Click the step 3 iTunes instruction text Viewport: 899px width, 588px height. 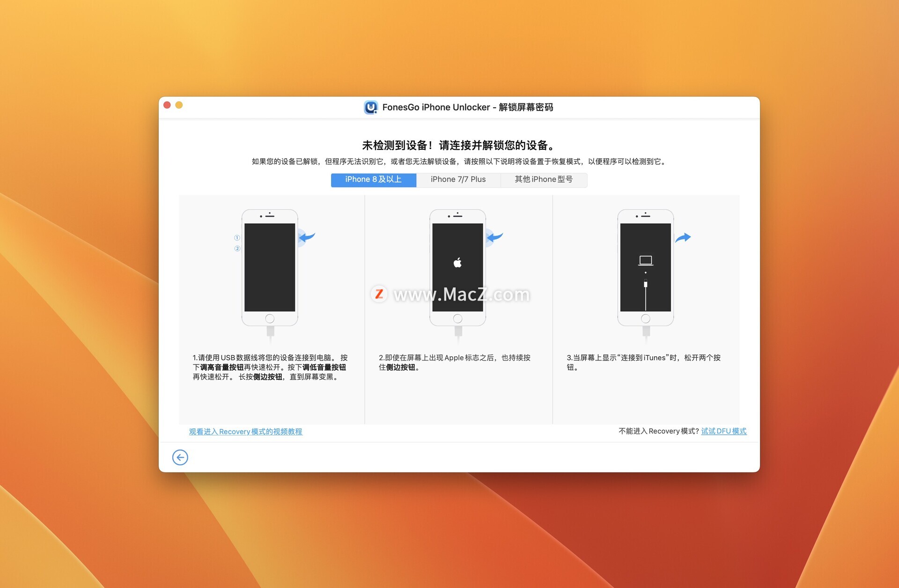pyautogui.click(x=643, y=362)
